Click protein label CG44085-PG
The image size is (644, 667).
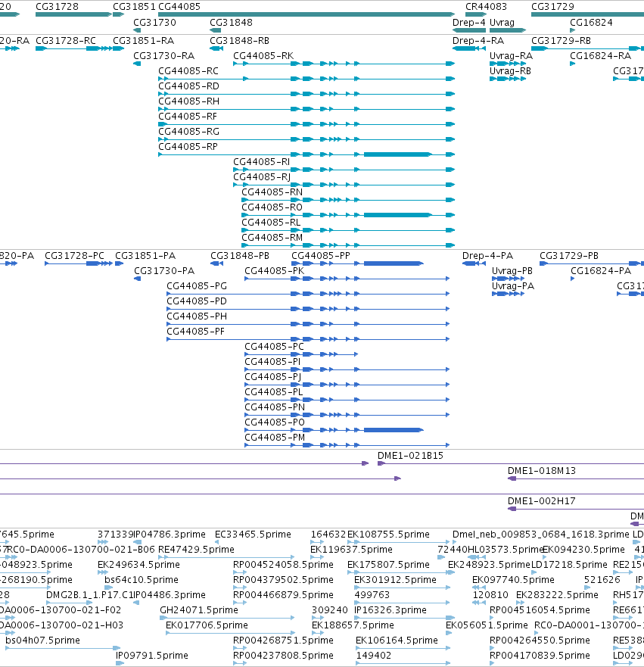pyautogui.click(x=197, y=286)
